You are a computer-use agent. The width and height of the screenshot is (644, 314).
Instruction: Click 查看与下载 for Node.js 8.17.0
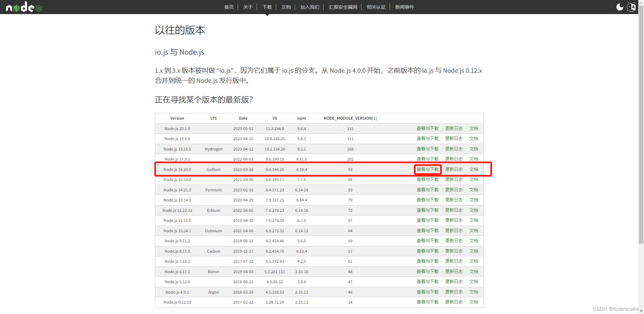pyautogui.click(x=428, y=251)
